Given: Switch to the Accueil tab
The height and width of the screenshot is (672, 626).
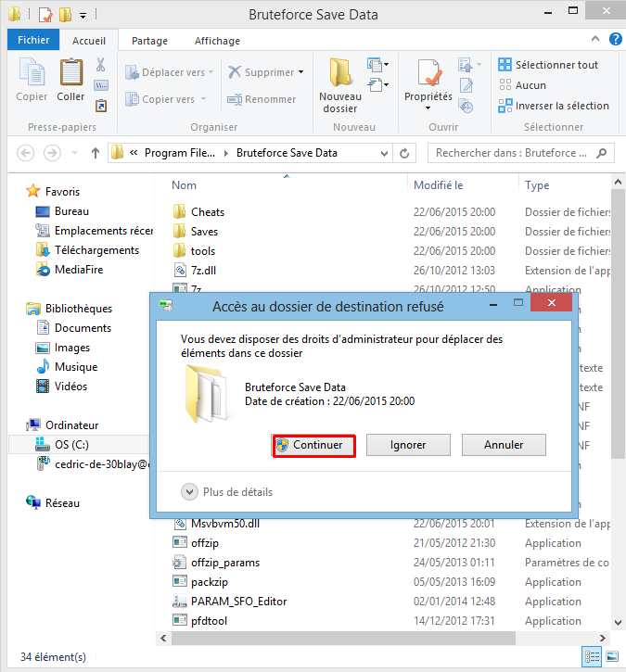Looking at the screenshot, I should pyautogui.click(x=89, y=40).
